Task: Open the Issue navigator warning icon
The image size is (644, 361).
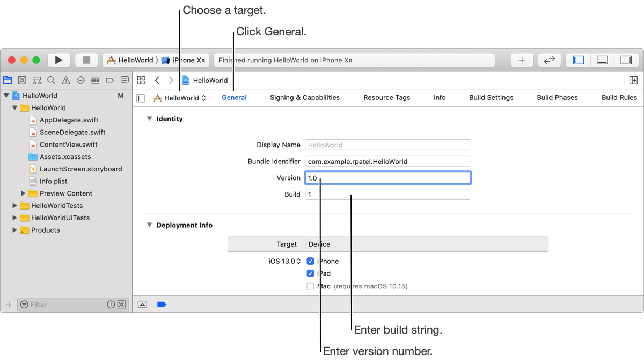Action: coord(66,80)
